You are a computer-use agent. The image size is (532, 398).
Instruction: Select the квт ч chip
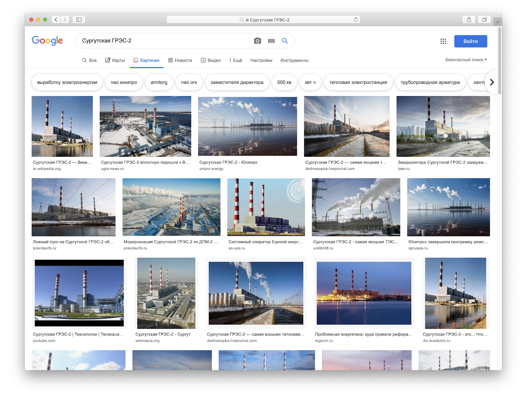click(310, 82)
